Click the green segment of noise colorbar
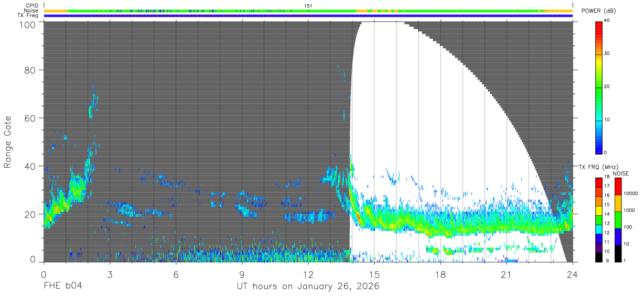644x297 pixels. 617,220
